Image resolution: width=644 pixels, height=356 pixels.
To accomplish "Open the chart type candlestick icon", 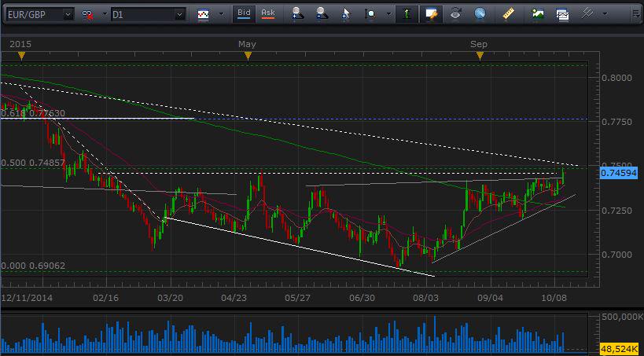I will (x=204, y=14).
